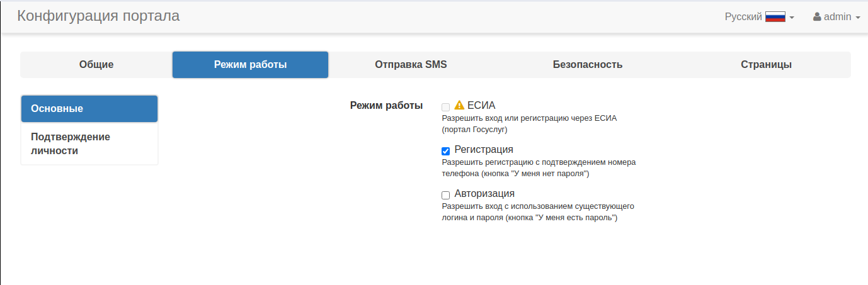Select Основные in the side menu

click(89, 109)
